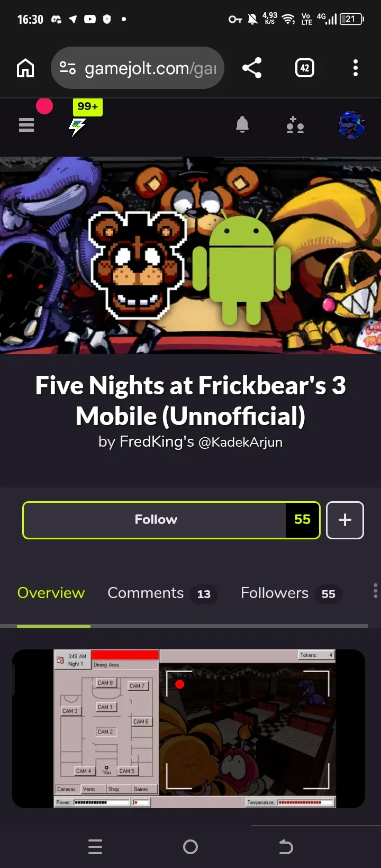Viewport: 381px width, 868px height.
Task: Tap the browser home icon
Action: coord(25,68)
